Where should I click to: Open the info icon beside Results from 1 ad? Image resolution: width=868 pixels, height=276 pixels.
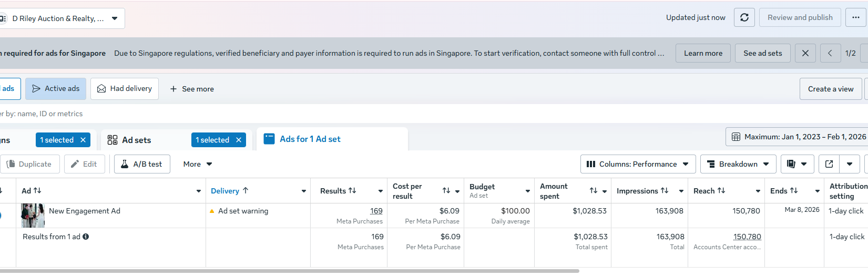(x=86, y=237)
